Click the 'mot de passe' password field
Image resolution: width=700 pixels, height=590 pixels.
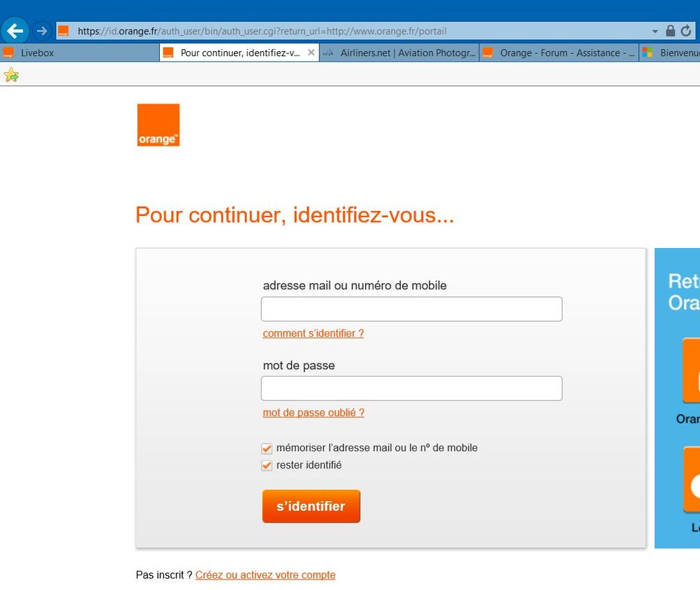[411, 388]
